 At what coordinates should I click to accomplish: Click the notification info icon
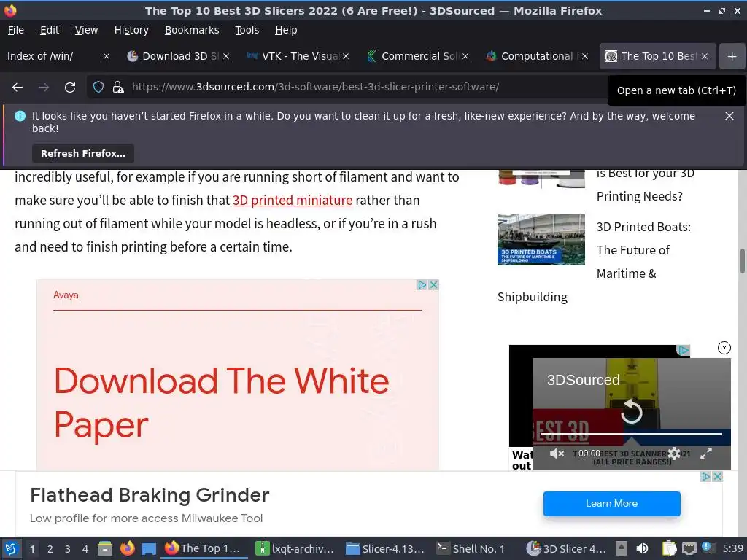20,116
